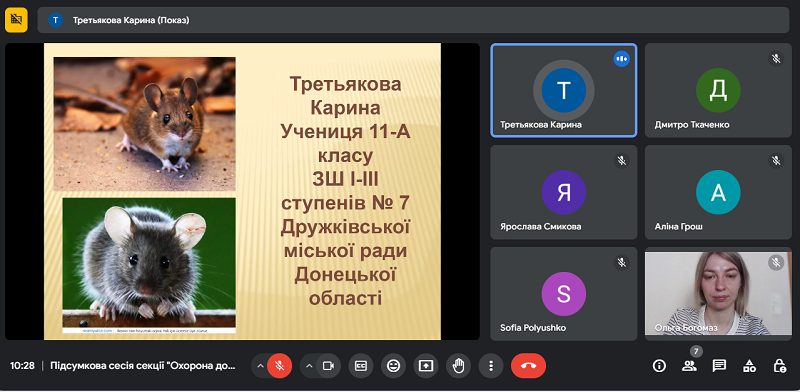Select the Ольга Богомаз video tile

718,293
